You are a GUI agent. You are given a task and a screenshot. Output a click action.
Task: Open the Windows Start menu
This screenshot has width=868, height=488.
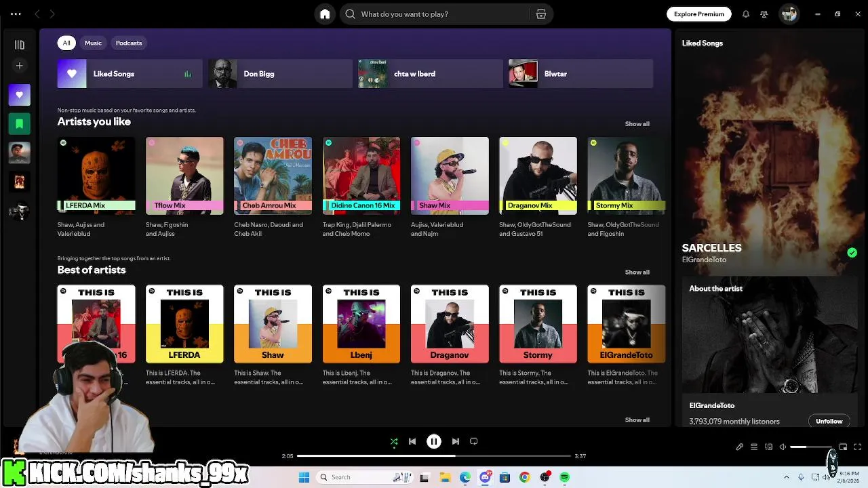click(304, 477)
